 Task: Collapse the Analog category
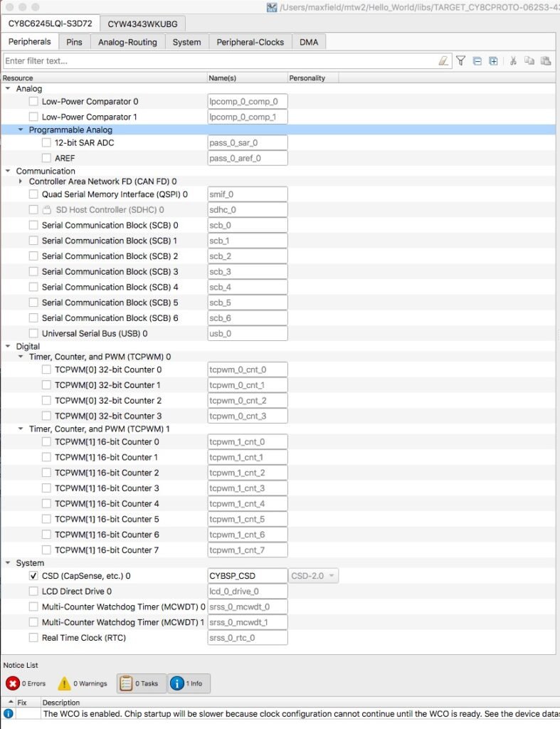[x=8, y=88]
